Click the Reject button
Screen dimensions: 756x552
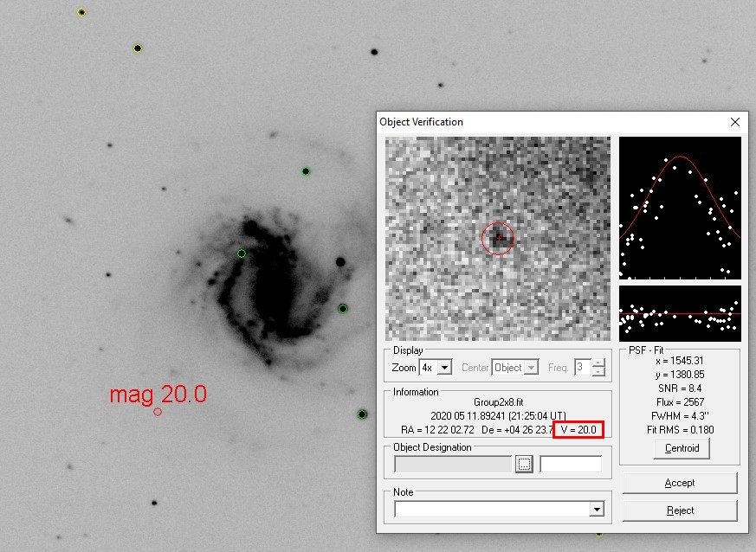click(680, 510)
